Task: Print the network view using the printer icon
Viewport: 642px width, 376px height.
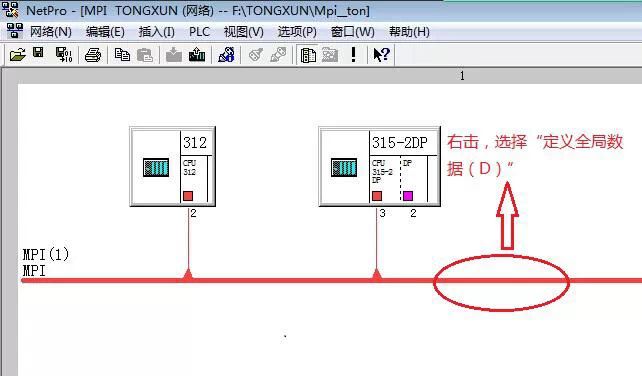Action: [93, 54]
